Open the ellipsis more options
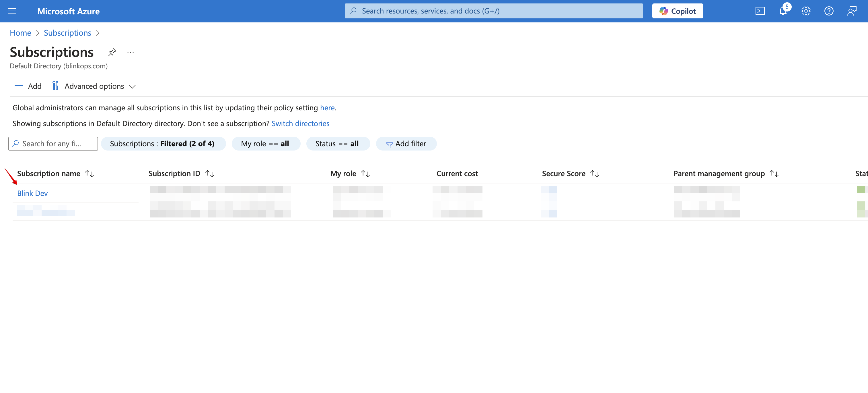 click(x=131, y=52)
